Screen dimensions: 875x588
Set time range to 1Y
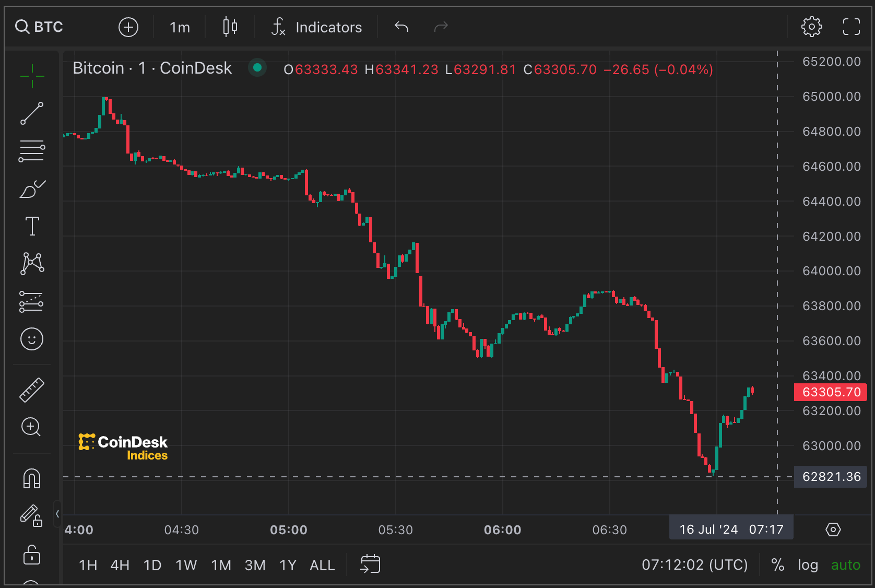click(x=288, y=565)
